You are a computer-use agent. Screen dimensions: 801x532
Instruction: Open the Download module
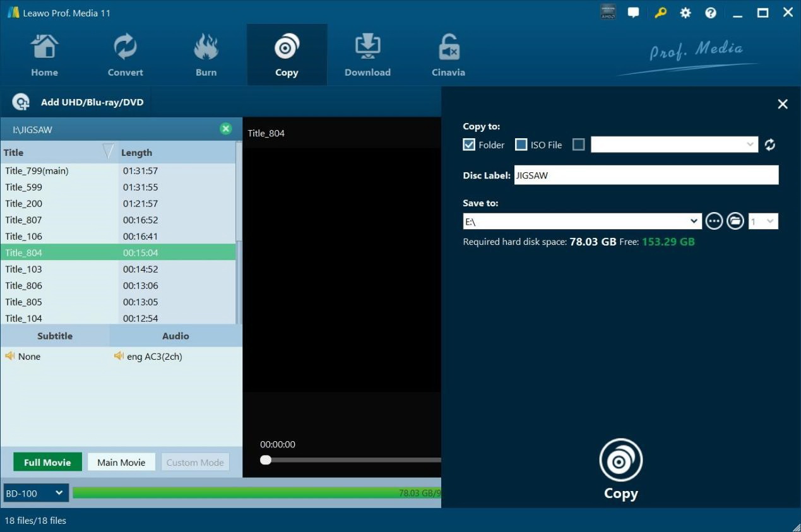[x=367, y=55]
